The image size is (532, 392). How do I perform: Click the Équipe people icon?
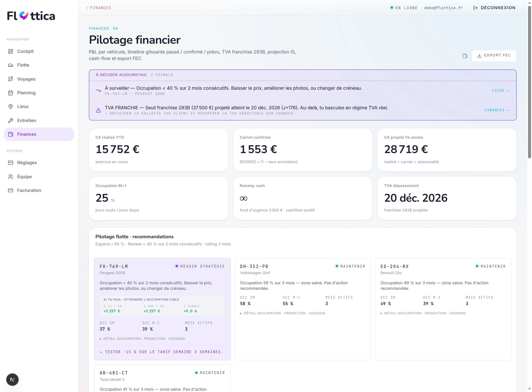[10, 177]
